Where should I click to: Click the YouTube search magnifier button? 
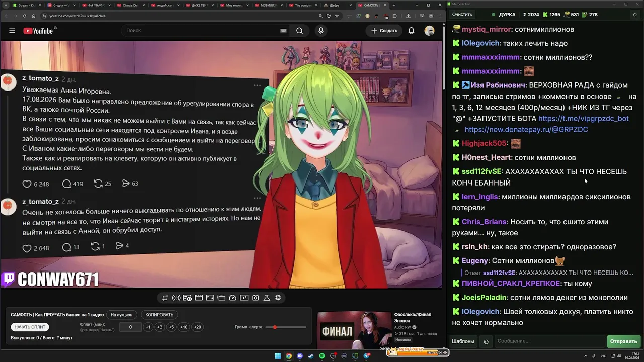(x=299, y=31)
